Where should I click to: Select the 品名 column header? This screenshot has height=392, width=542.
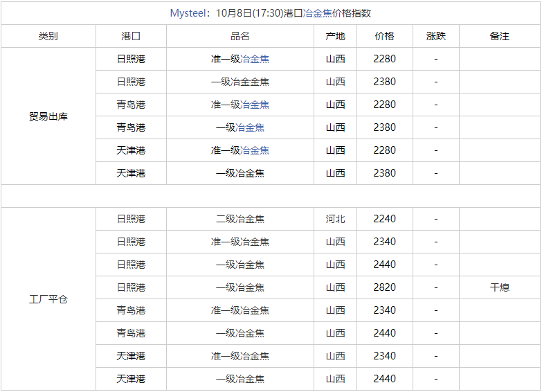240,36
